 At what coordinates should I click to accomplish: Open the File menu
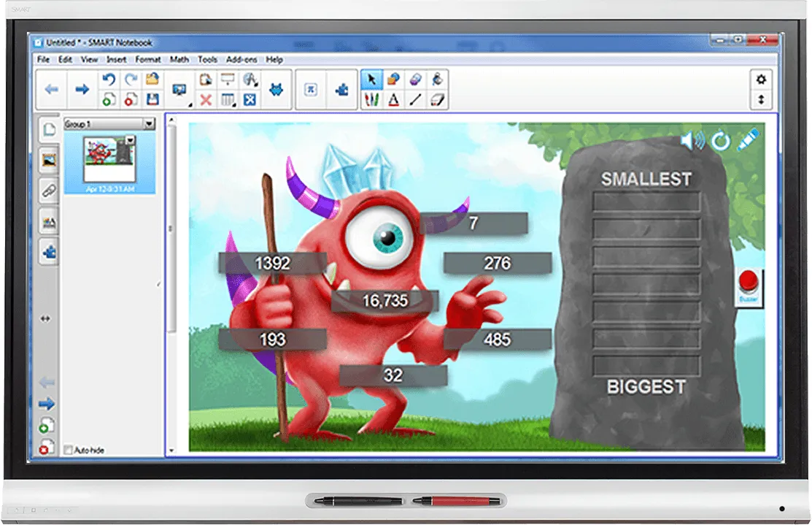pos(44,60)
